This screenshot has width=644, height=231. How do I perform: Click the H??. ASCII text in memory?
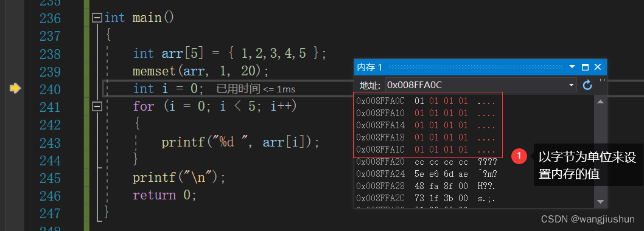click(487, 186)
